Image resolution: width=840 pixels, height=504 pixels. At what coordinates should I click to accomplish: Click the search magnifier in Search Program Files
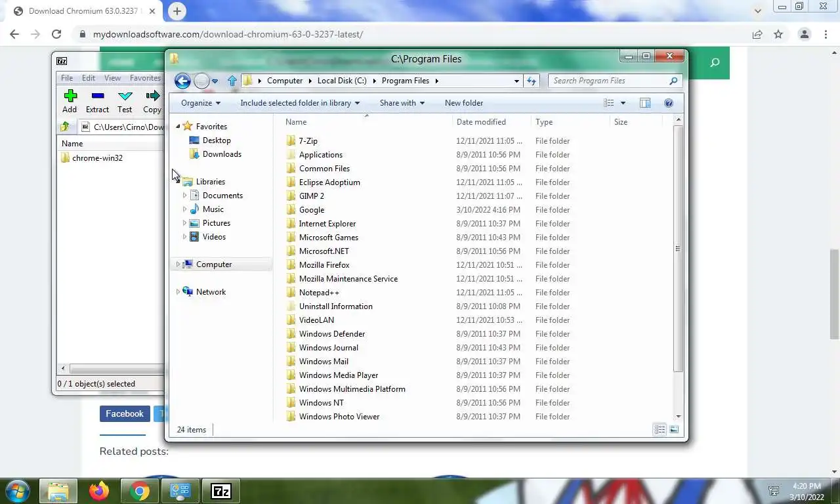[673, 81]
